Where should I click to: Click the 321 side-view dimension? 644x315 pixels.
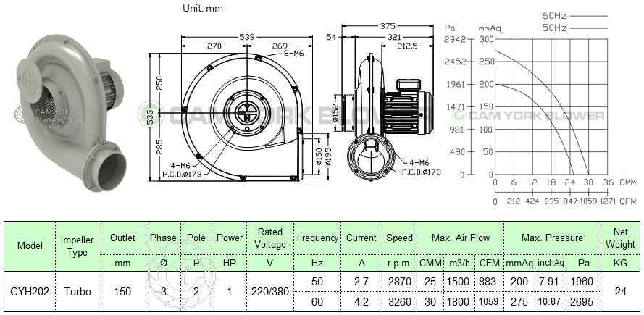pyautogui.click(x=393, y=38)
